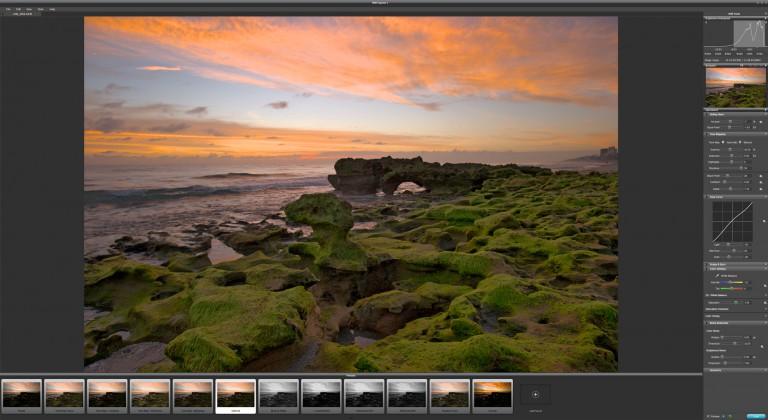Open the Edit menu
This screenshot has height=420, width=768.
tap(18, 9)
